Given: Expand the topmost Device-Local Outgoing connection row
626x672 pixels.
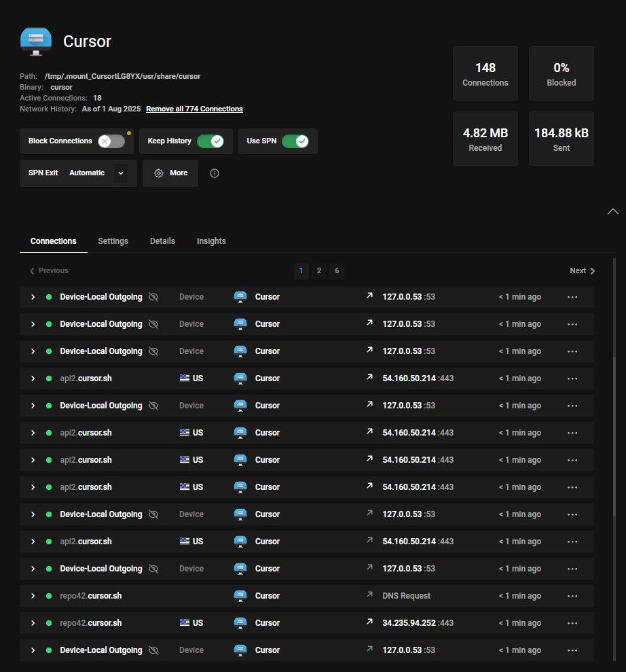Looking at the screenshot, I should (x=33, y=297).
